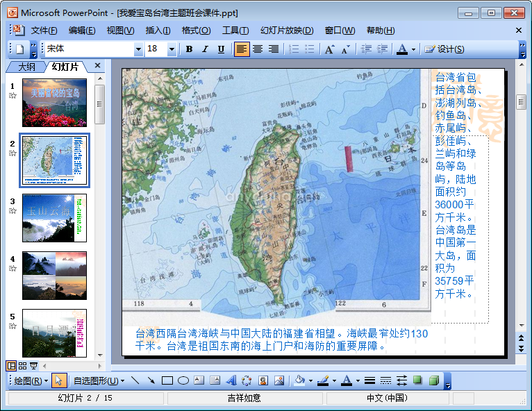This screenshot has height=411, width=532.
Task: Select the Rectangle drawing tool
Action: [x=167, y=380]
